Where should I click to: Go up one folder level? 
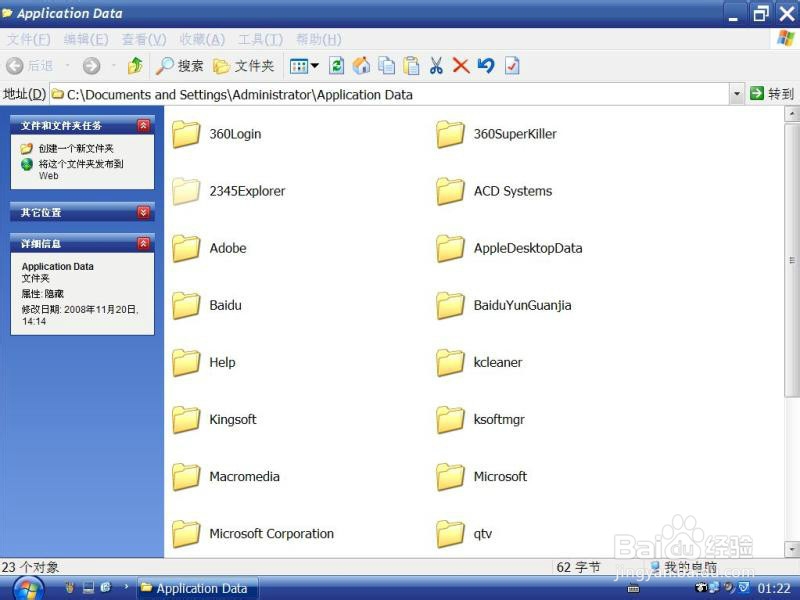136,66
